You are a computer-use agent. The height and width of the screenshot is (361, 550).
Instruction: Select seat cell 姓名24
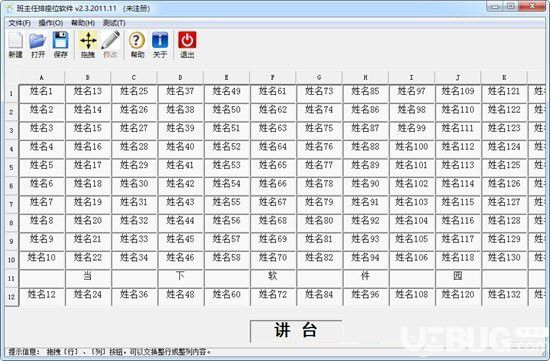click(x=88, y=297)
